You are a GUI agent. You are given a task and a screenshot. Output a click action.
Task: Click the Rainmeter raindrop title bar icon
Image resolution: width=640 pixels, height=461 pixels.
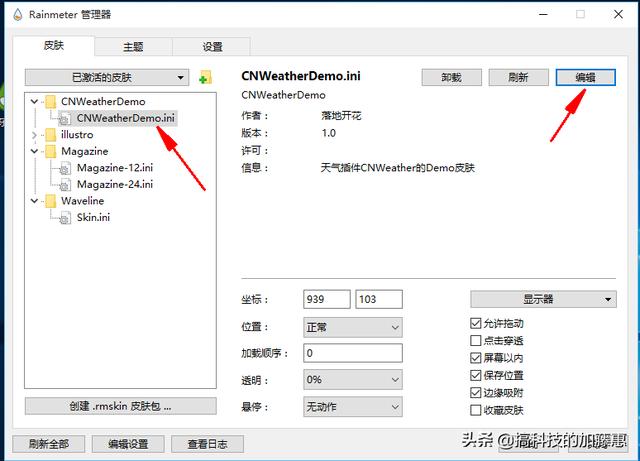tap(18, 15)
